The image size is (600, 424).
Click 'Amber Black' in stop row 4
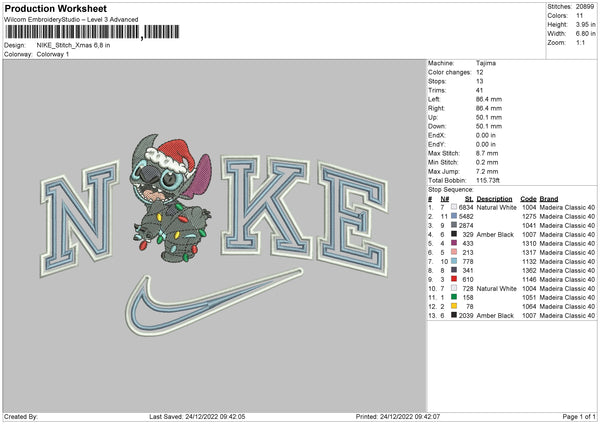(495, 235)
